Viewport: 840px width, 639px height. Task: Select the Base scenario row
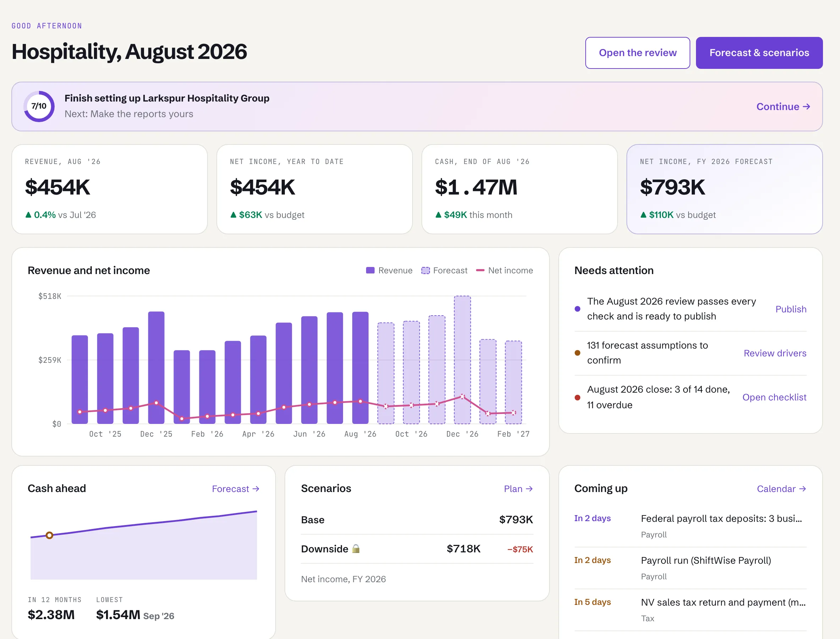[x=417, y=520]
